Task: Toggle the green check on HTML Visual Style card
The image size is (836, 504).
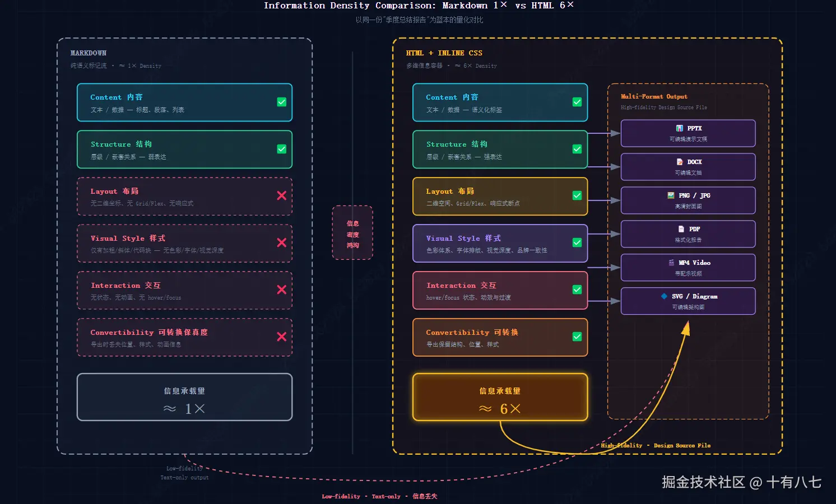Action: pyautogui.click(x=577, y=242)
